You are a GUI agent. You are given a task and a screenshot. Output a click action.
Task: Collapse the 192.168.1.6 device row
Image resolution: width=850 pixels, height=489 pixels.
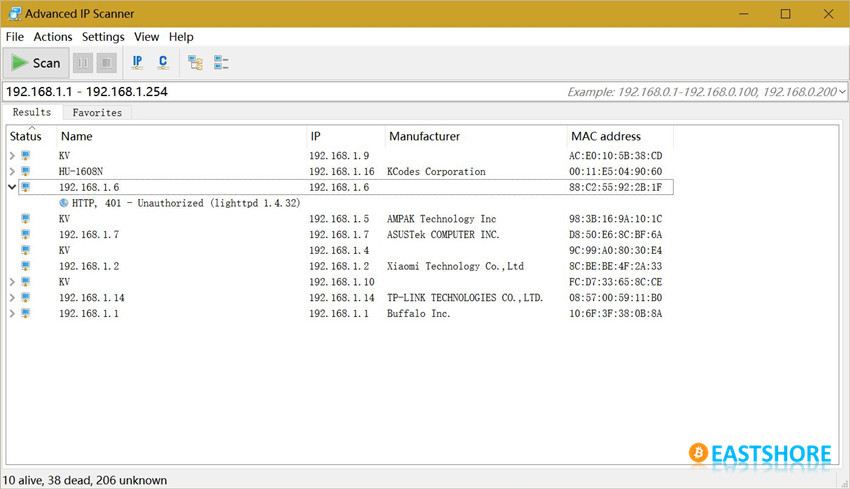point(12,187)
